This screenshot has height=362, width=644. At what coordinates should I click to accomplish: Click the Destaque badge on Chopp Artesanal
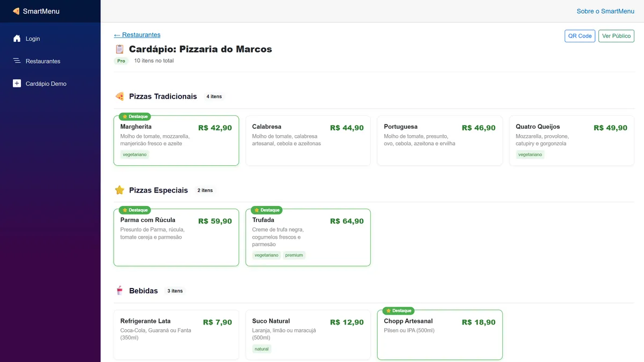(399, 311)
